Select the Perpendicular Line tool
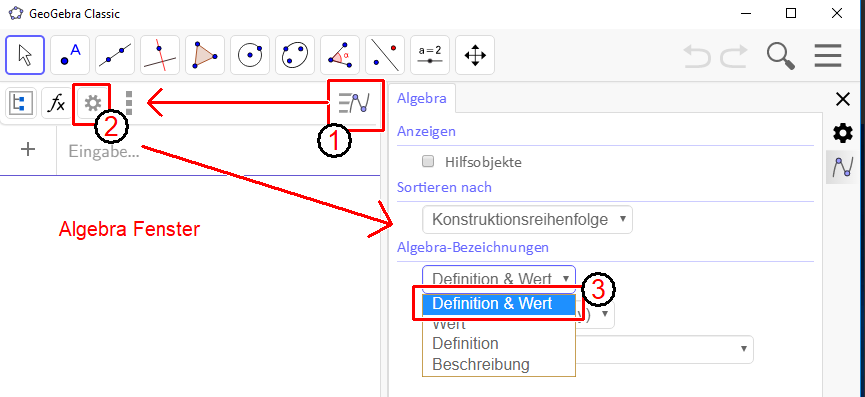Image resolution: width=865 pixels, height=397 pixels. coord(160,55)
